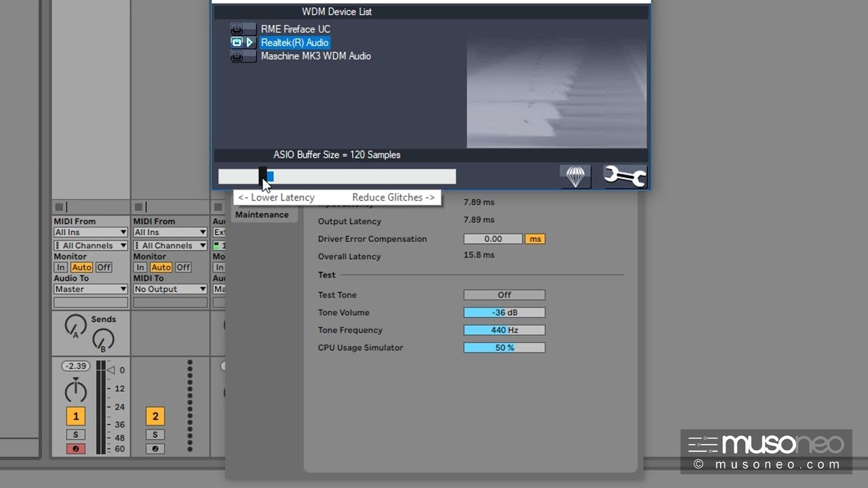The width and height of the screenshot is (868, 488).
Task: Click the parachute reset-to-defaults icon
Action: coord(575,176)
